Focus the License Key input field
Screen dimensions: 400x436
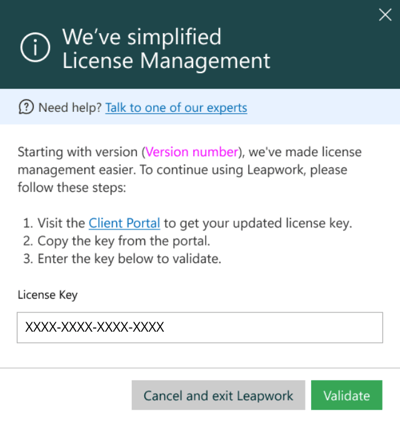200,327
